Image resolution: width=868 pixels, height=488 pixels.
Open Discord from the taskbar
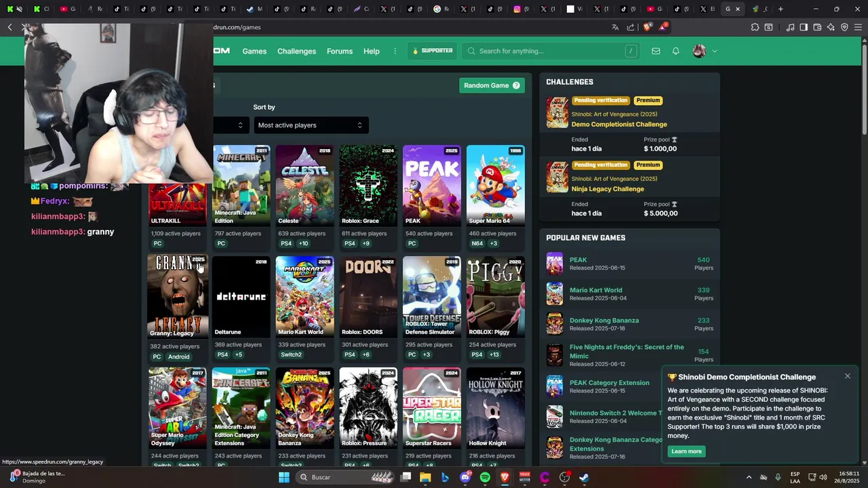pyautogui.click(x=465, y=477)
